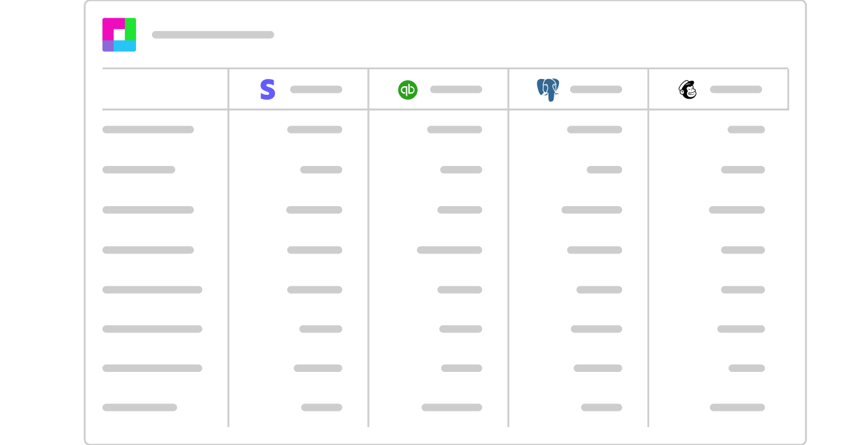
Task: Click the last row cell under Mailchimp
Action: pos(737,407)
